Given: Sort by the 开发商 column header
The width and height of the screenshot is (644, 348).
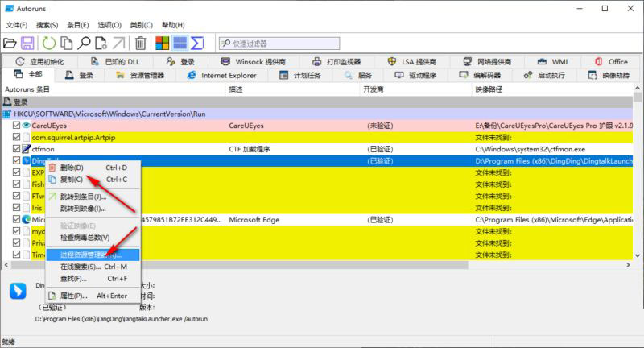Looking at the screenshot, I should click(x=415, y=89).
